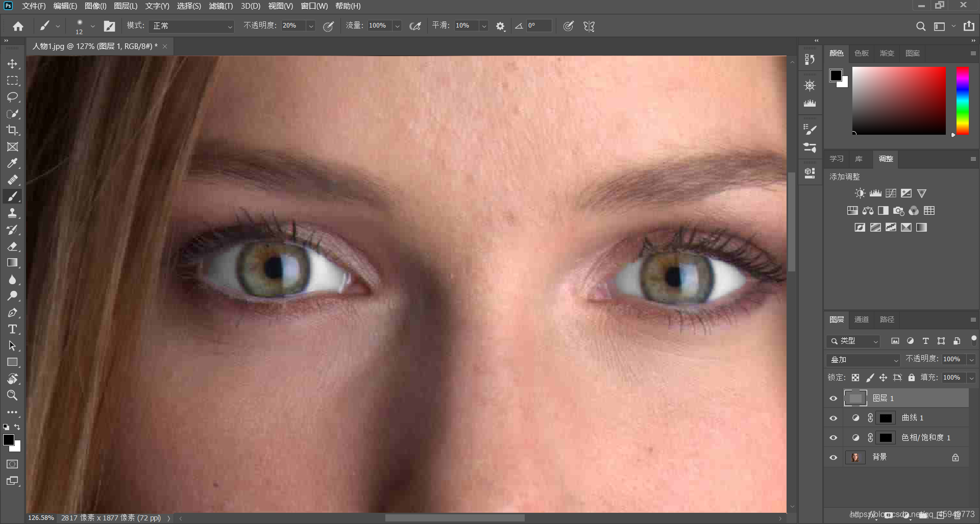Open the 流量 flow dropdown arrow
Viewport: 980px width, 524px height.
pyautogui.click(x=397, y=26)
